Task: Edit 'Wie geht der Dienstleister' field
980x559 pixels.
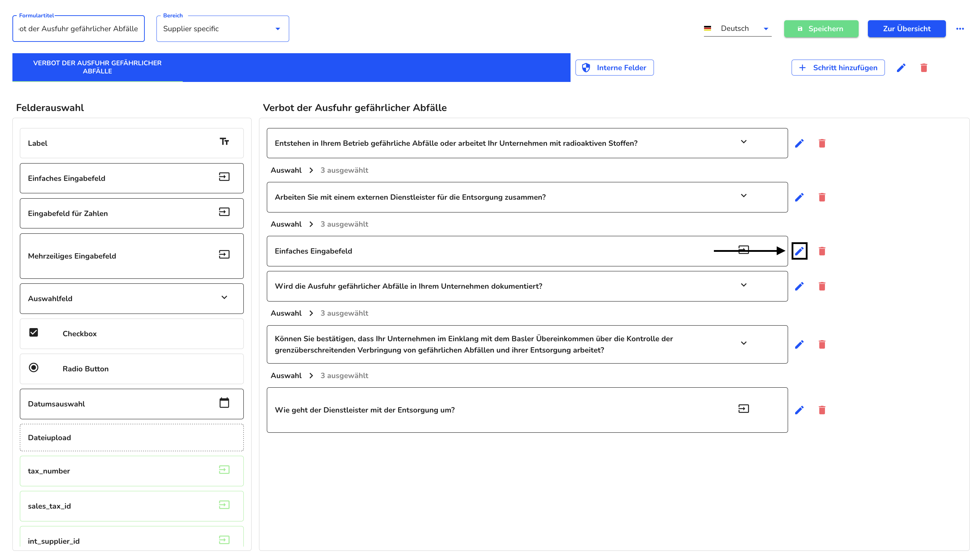Action: (x=799, y=410)
